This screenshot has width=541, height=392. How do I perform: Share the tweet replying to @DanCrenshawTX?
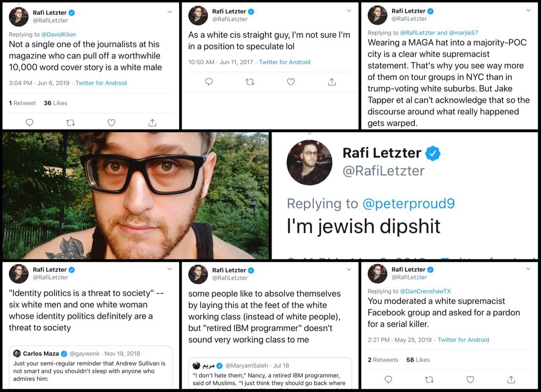pyautogui.click(x=511, y=379)
